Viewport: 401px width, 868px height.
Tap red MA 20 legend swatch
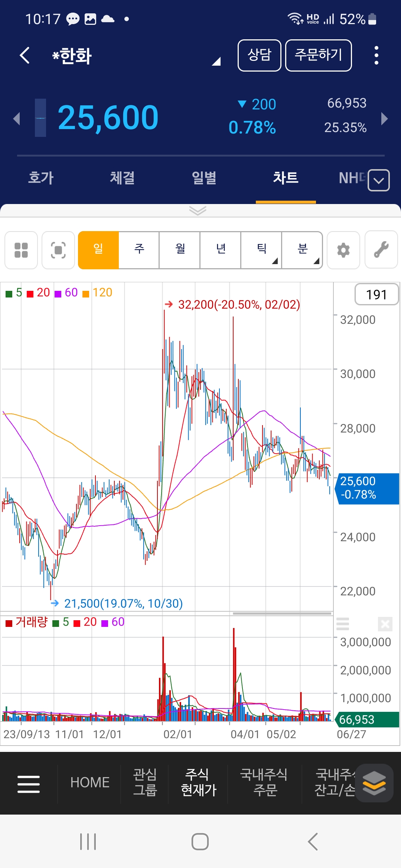coord(30,294)
